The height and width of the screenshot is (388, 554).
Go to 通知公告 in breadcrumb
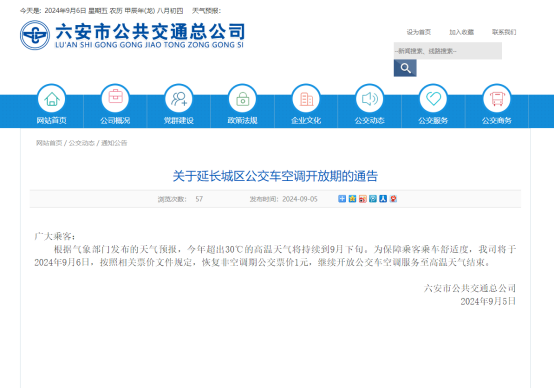click(x=114, y=143)
